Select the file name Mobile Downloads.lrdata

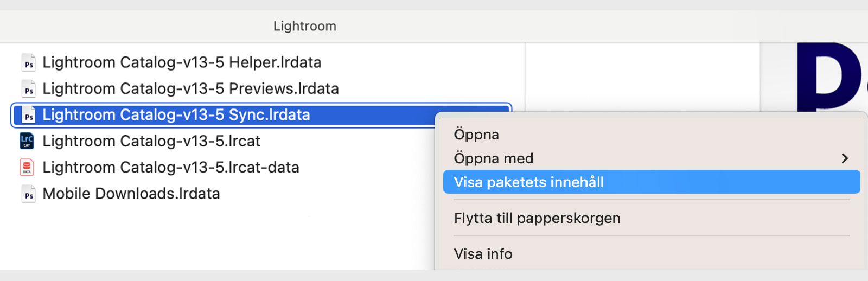click(x=131, y=194)
